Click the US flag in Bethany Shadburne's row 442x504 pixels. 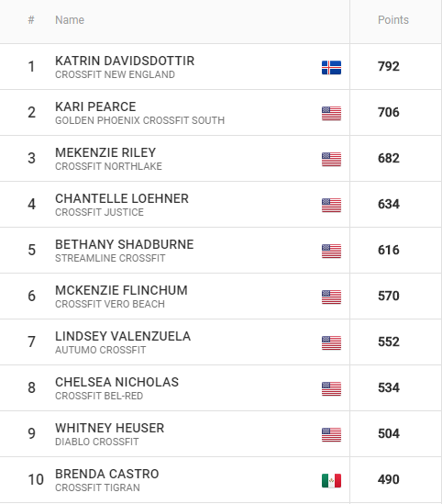331,251
